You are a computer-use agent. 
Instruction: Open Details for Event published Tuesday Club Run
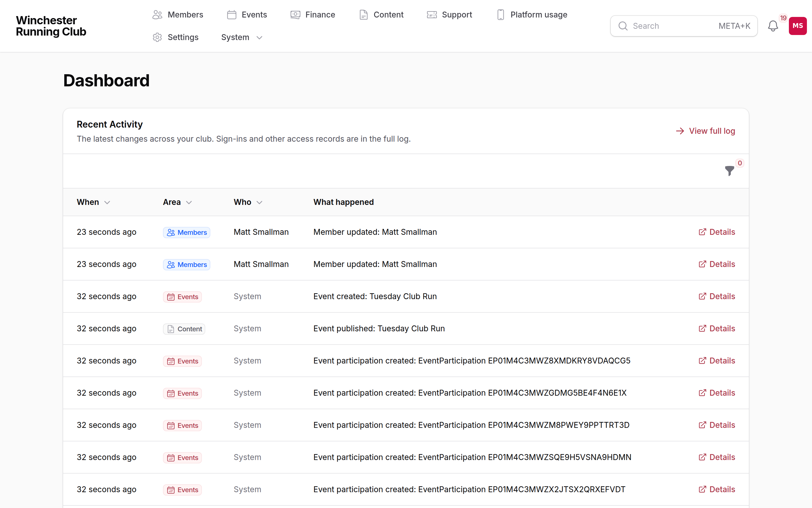pyautogui.click(x=717, y=329)
